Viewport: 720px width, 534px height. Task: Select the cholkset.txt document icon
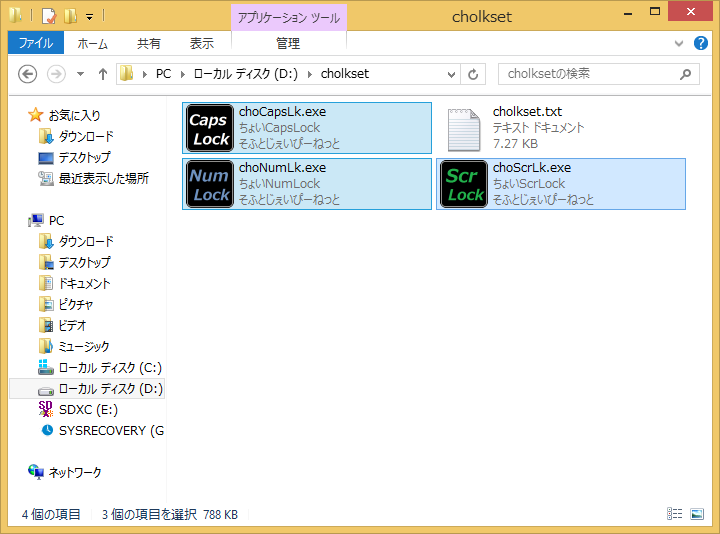tap(464, 129)
